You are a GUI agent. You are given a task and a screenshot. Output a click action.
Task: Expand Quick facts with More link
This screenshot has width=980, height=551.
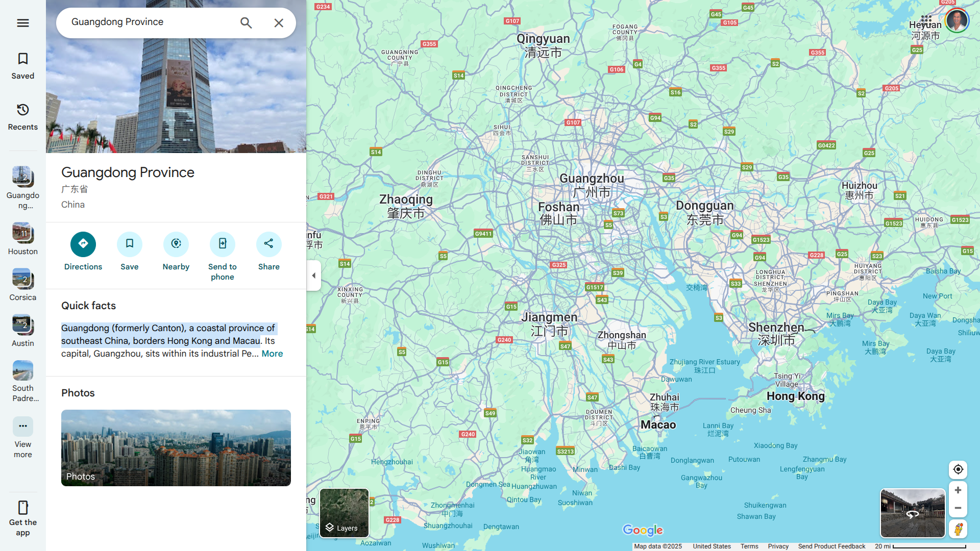point(272,354)
